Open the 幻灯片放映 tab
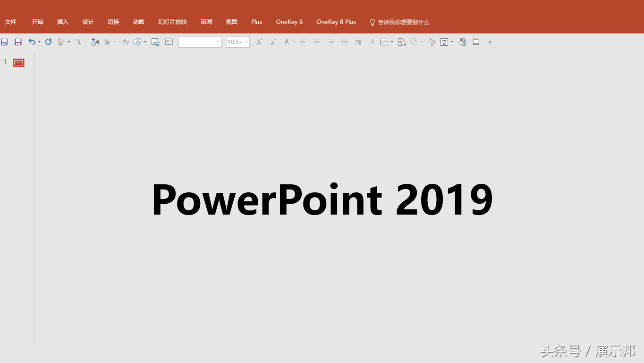The width and height of the screenshot is (644, 363). tap(173, 22)
